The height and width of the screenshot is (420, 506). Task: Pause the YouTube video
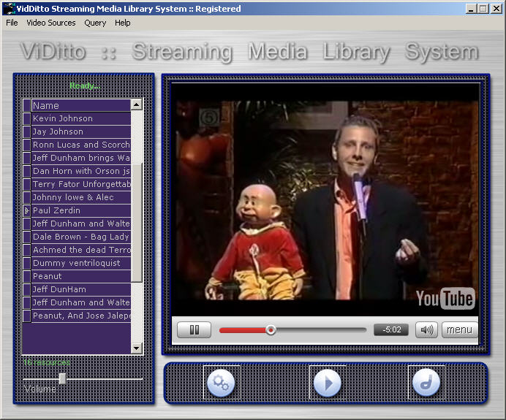click(195, 329)
